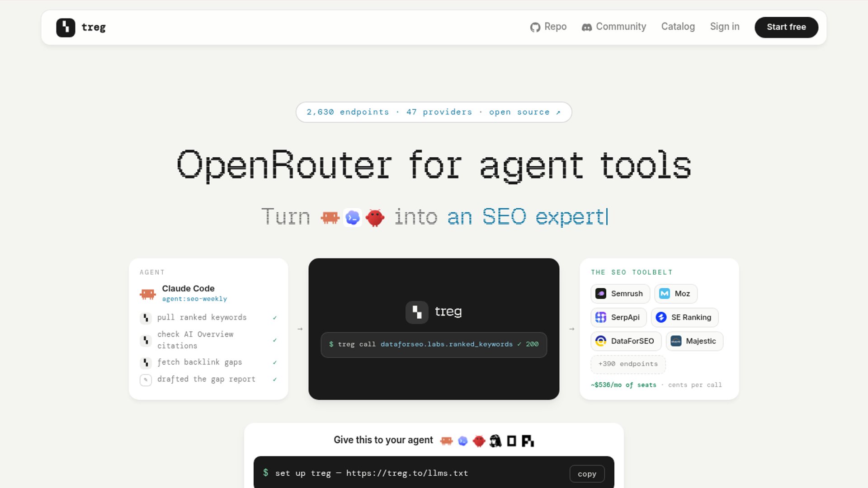Open the Repo link with GitHub icon

(548, 27)
